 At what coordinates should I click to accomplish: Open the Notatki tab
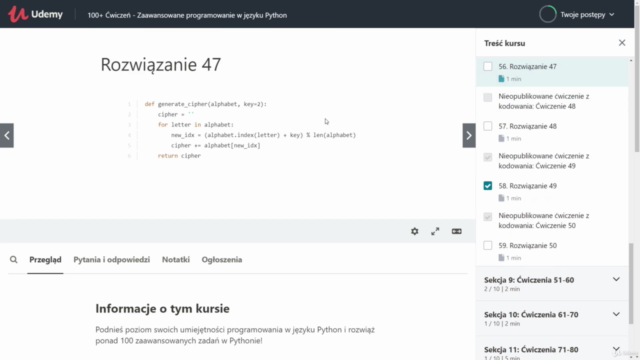[176, 260]
